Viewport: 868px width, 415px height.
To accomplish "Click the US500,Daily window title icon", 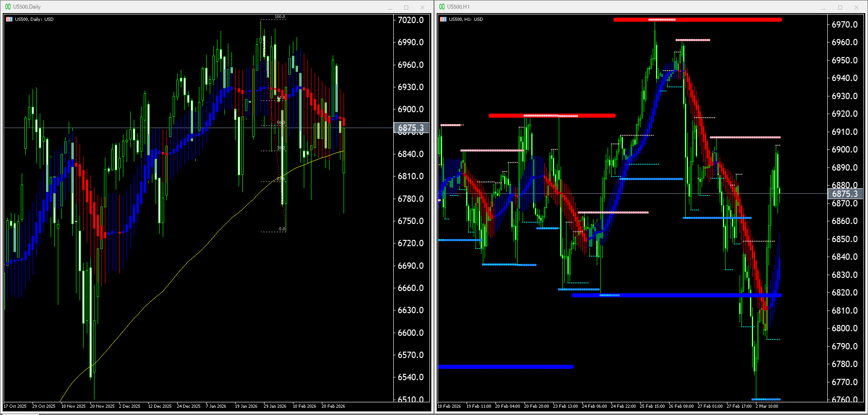I will (x=8, y=7).
